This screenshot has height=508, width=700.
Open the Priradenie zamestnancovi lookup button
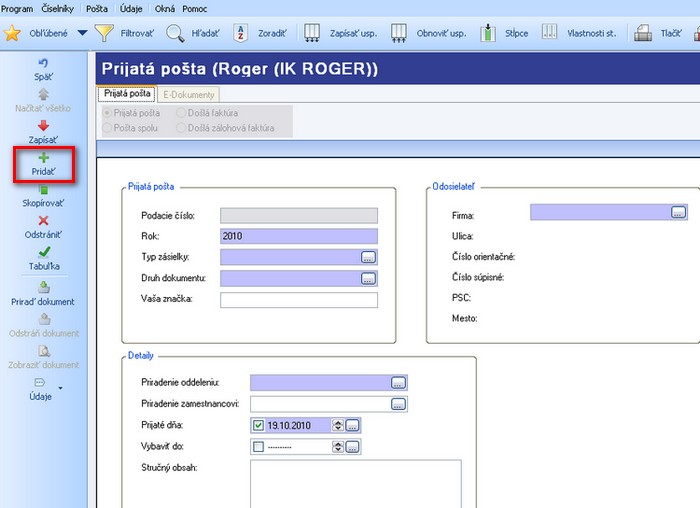tap(398, 404)
